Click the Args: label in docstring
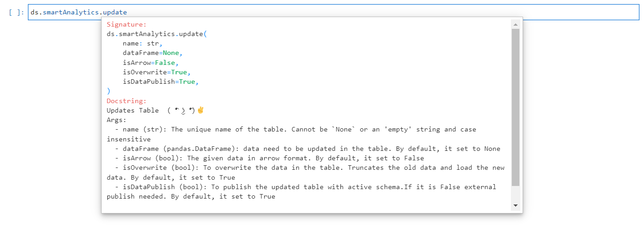 [116, 120]
